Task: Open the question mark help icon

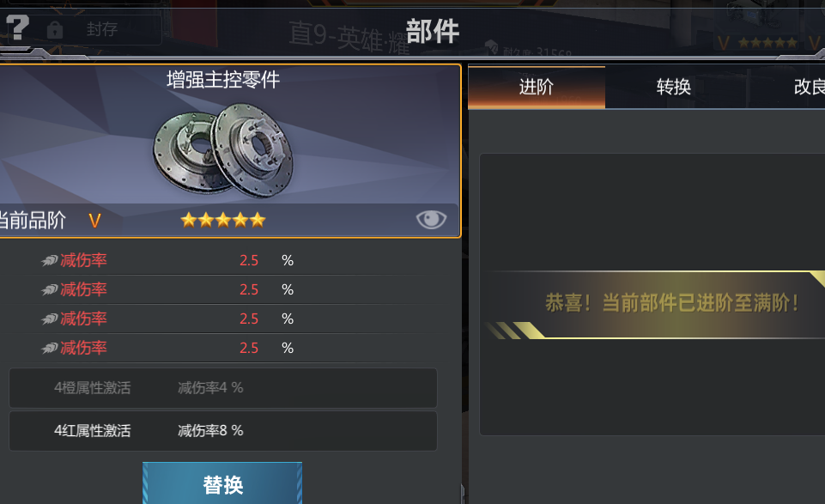Action: [x=17, y=27]
